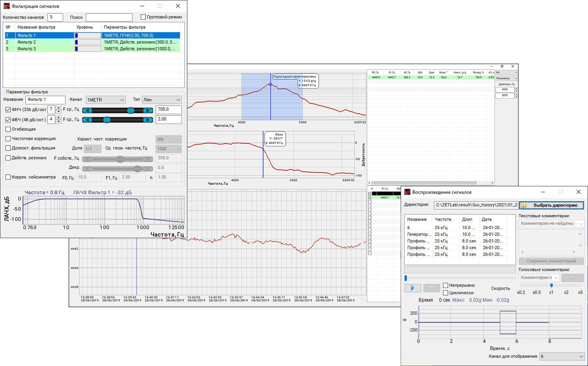Click down arrow in the text comments box
Screen dimensions: 588x366
581,246
